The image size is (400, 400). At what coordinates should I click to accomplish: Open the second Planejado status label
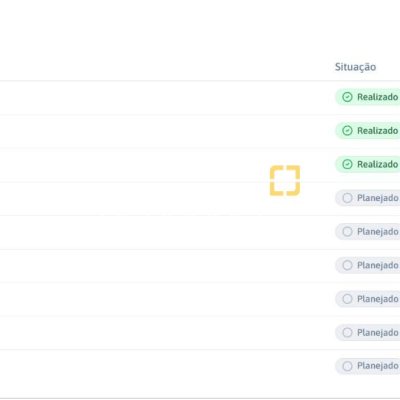[x=378, y=232]
